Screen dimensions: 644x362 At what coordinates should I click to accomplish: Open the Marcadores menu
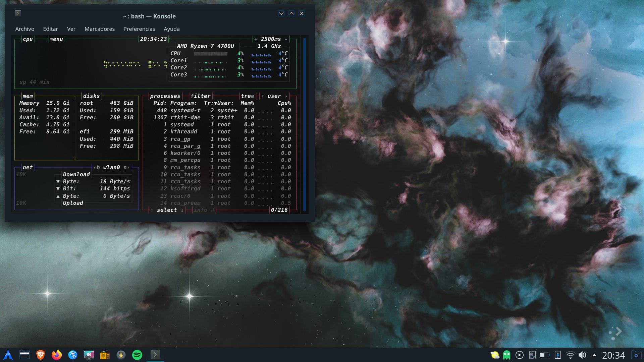(99, 29)
